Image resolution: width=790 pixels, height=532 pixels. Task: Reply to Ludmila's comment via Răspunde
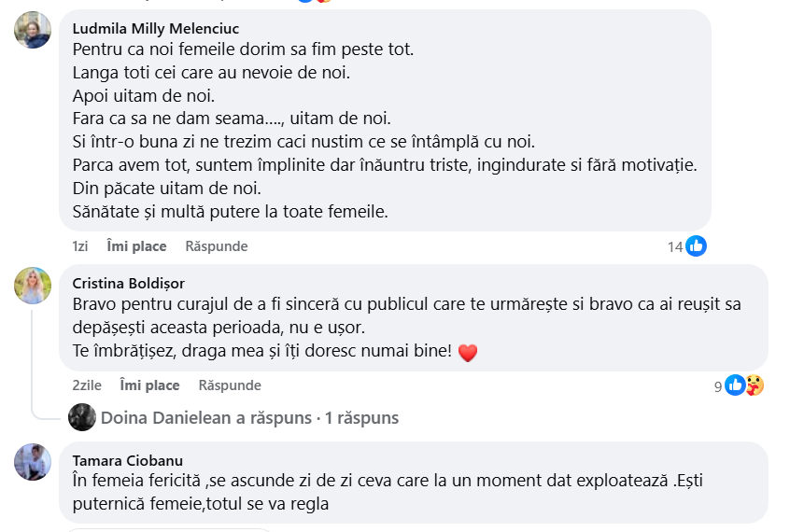pos(217,246)
